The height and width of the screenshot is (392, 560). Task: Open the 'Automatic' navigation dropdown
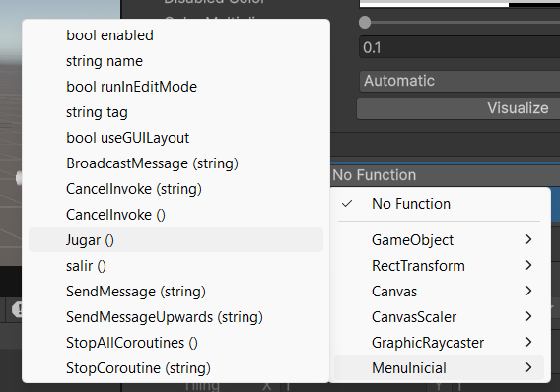(x=459, y=81)
